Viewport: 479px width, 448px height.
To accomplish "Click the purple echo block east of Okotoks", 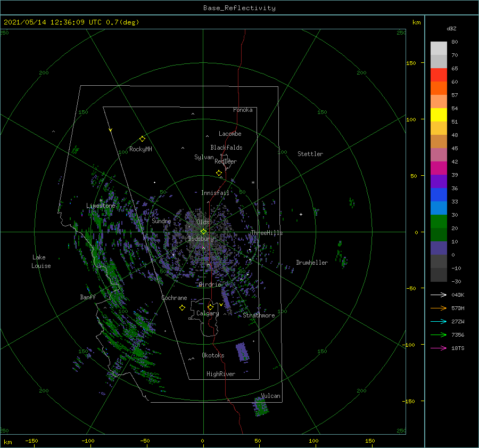I will pyautogui.click(x=243, y=352).
